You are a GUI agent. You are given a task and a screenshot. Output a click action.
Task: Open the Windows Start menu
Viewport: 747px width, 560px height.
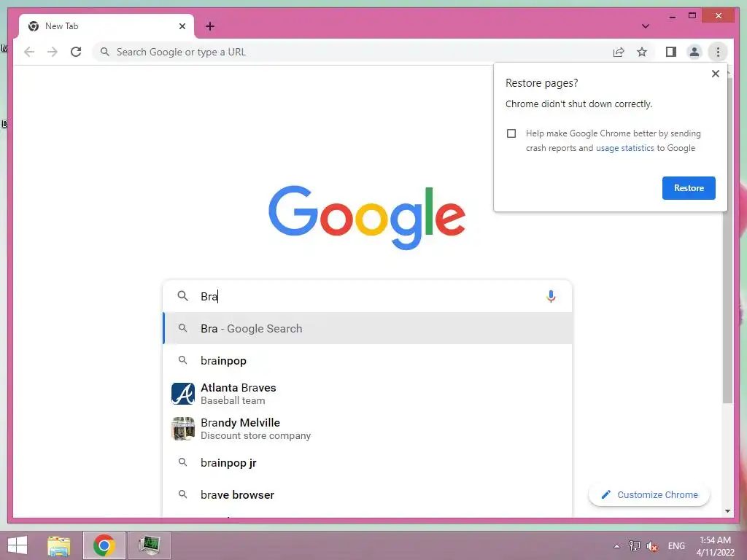coord(18,545)
